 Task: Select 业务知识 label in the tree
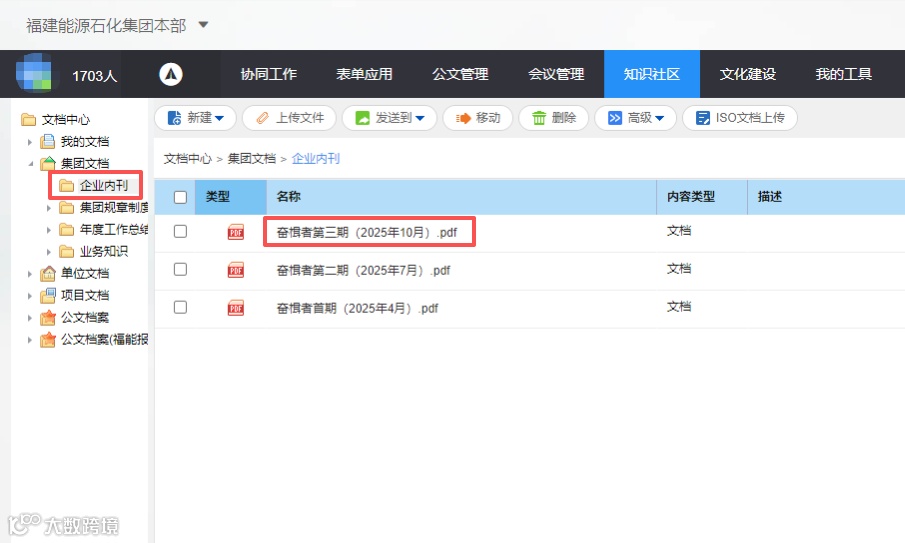[x=104, y=252]
